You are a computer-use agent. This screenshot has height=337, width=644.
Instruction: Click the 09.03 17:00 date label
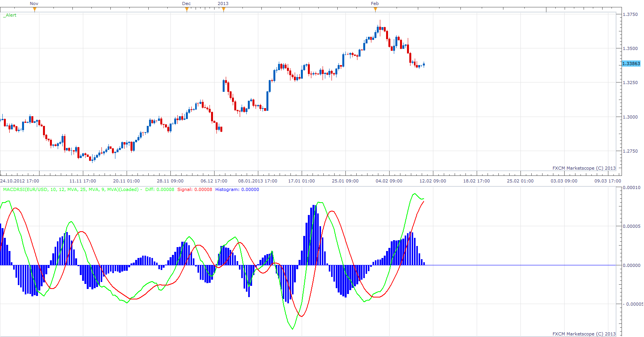pyautogui.click(x=608, y=181)
